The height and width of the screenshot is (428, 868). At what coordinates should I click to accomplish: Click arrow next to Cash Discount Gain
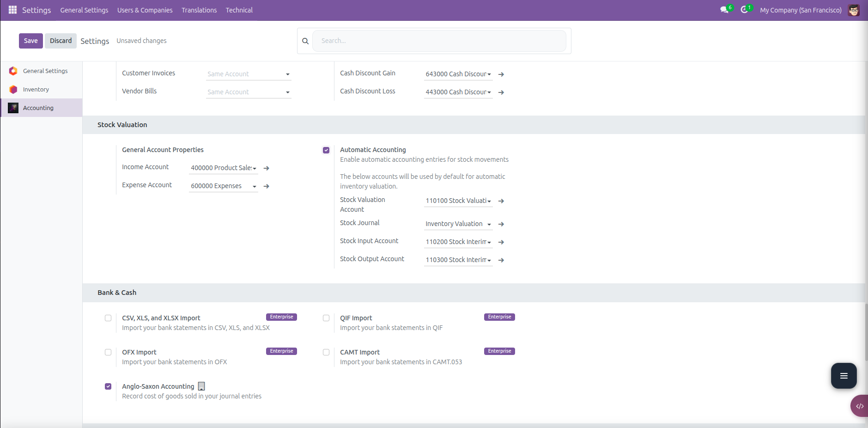pyautogui.click(x=501, y=74)
